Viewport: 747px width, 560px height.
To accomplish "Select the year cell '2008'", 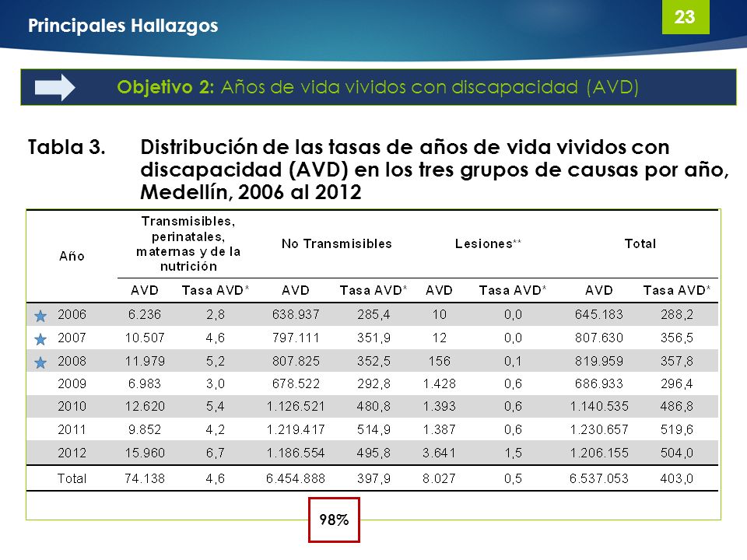I will point(72,362).
